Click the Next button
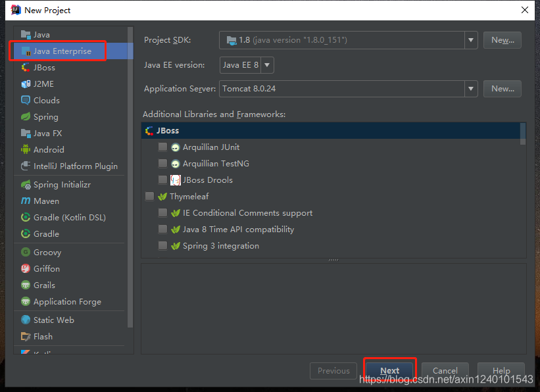540x392 pixels. [389, 371]
